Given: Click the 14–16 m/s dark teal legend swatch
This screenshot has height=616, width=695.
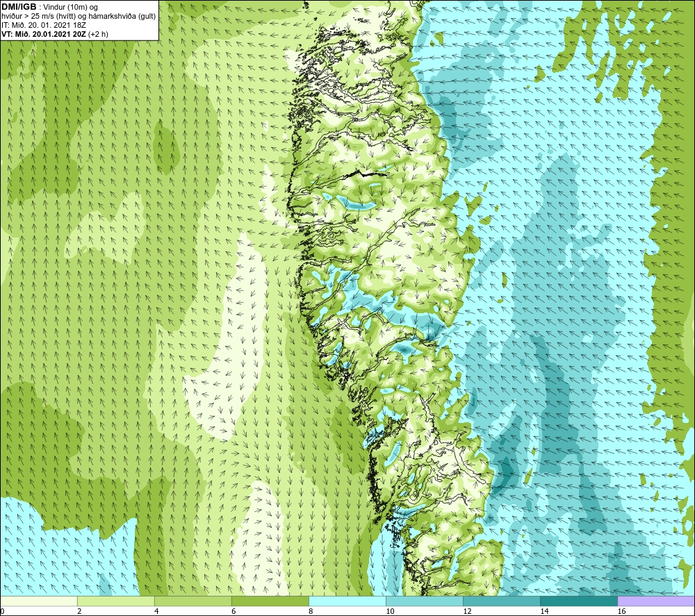Looking at the screenshot, I should point(579,601).
